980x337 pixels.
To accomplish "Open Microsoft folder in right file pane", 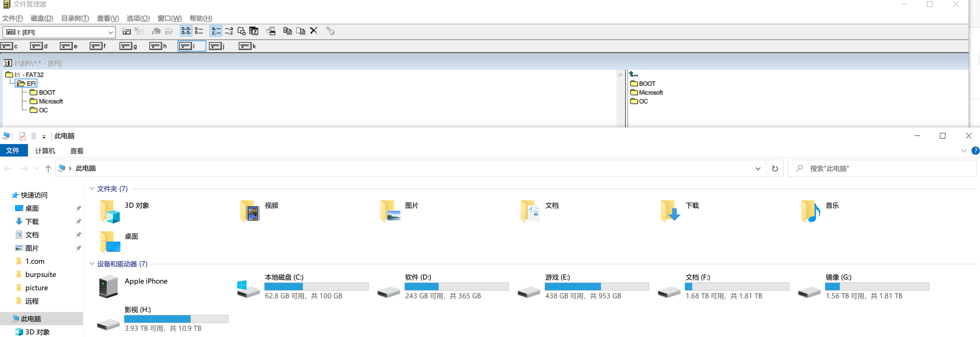I will pos(646,92).
